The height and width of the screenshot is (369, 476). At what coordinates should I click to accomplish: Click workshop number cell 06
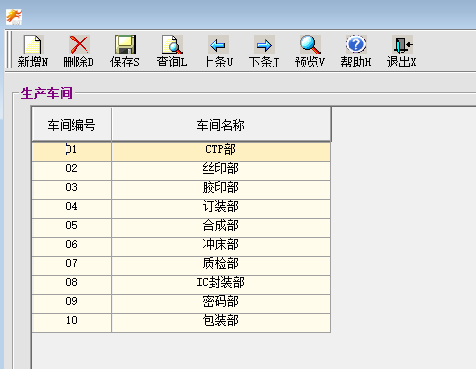72,247
